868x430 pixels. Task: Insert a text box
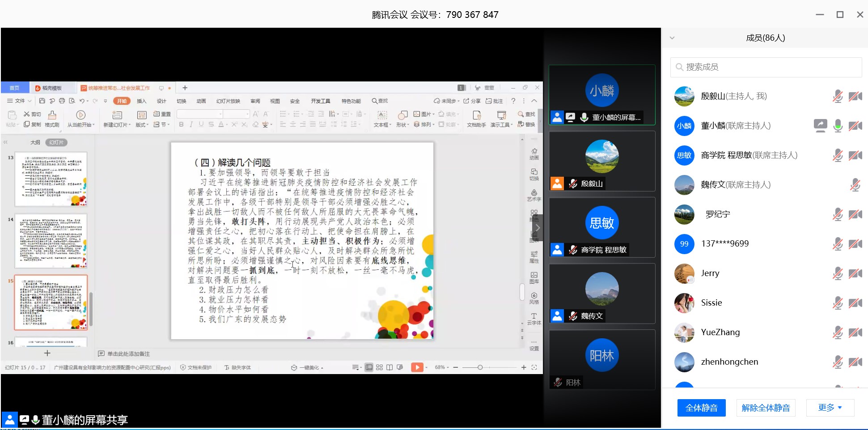pos(381,119)
